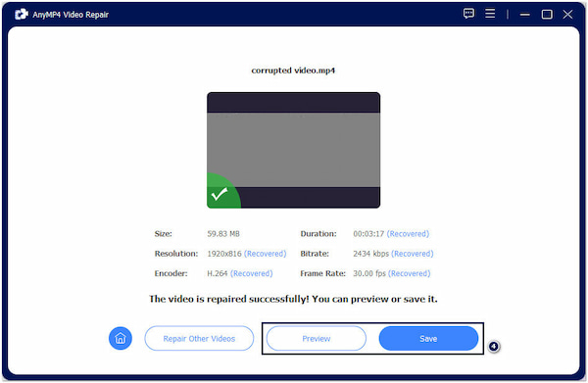Click the repaired video thumbnail
The height and width of the screenshot is (383, 588).
(293, 150)
